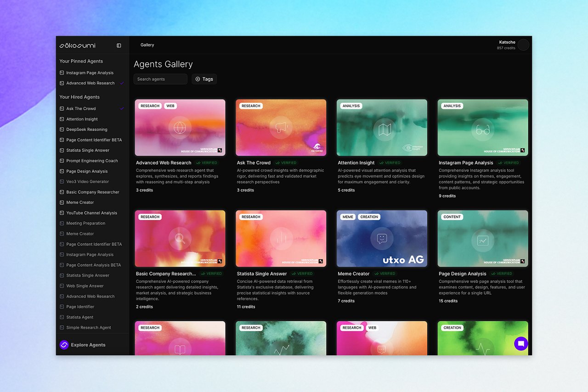Click the CONTENT tag on Page Design Analysis card
Screen dimensions: 588x392
click(452, 217)
